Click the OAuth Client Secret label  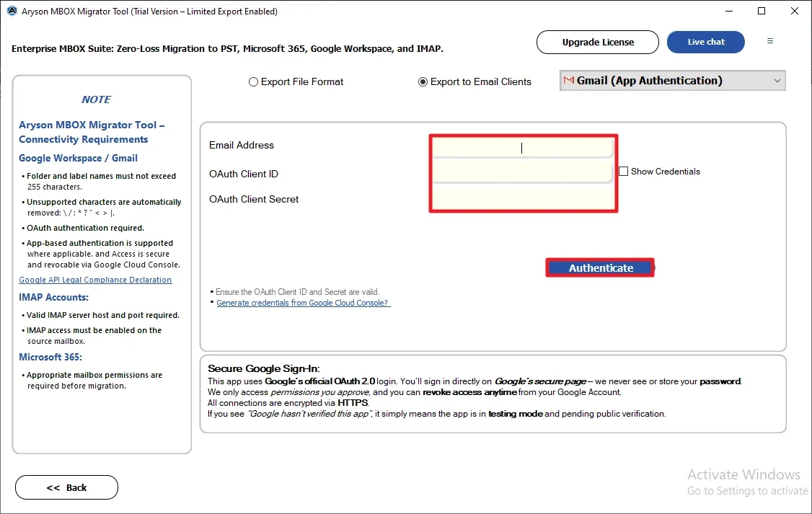(x=254, y=199)
